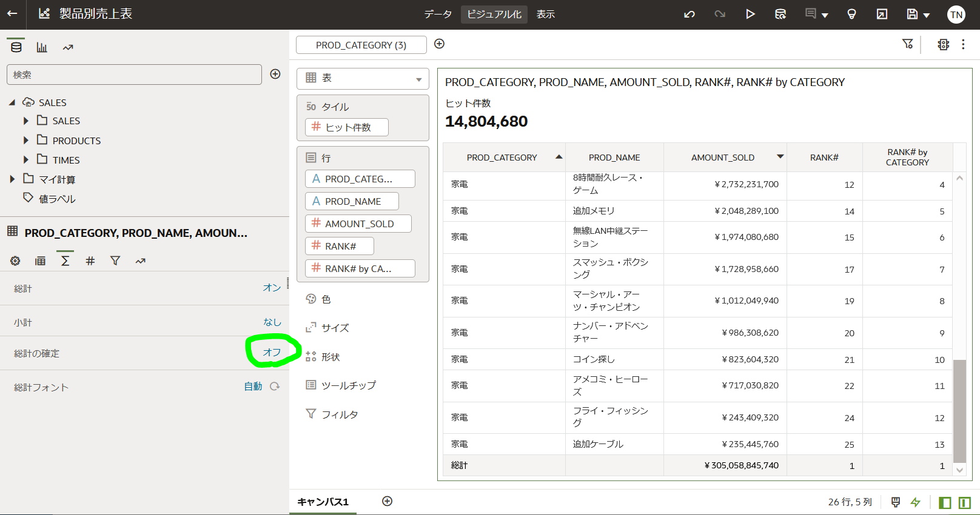Open the Data panel database icon

16,47
